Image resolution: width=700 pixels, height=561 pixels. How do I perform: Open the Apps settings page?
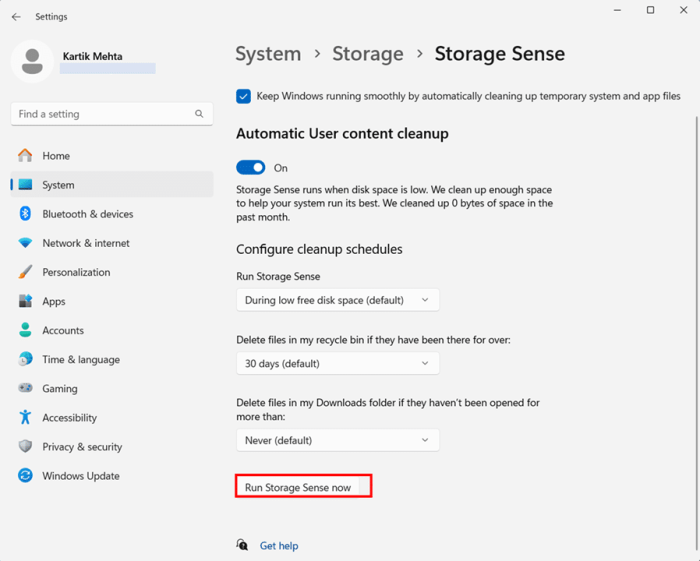click(x=112, y=301)
